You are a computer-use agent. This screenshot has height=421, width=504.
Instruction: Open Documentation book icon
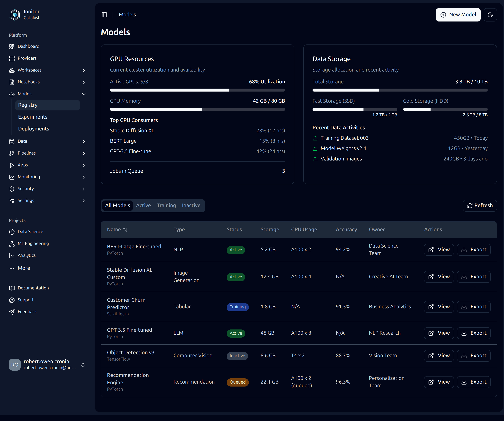12,288
